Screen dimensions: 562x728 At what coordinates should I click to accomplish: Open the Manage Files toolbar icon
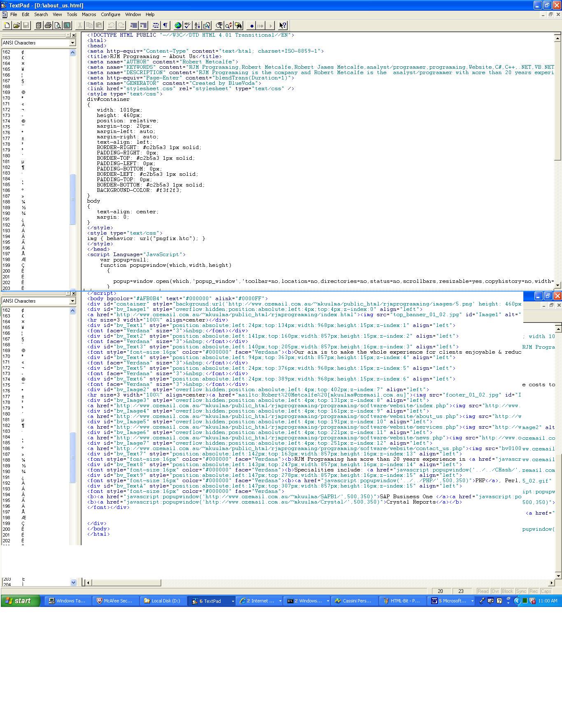(38, 26)
